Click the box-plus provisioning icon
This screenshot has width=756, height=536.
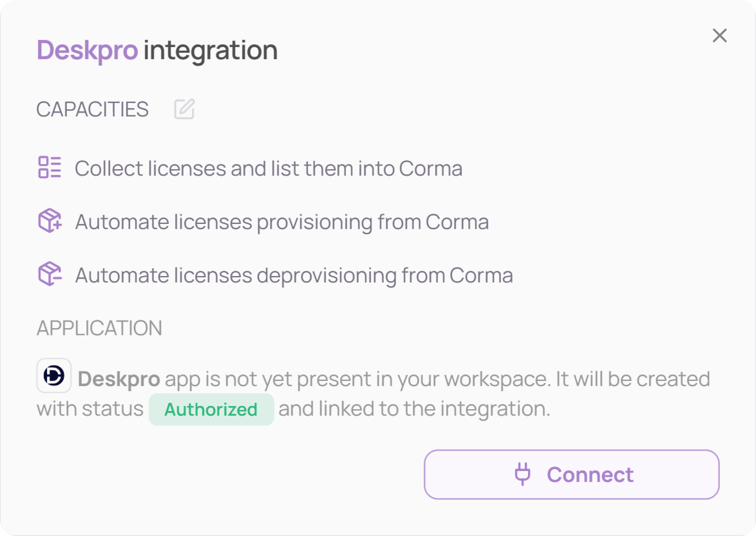(x=50, y=220)
